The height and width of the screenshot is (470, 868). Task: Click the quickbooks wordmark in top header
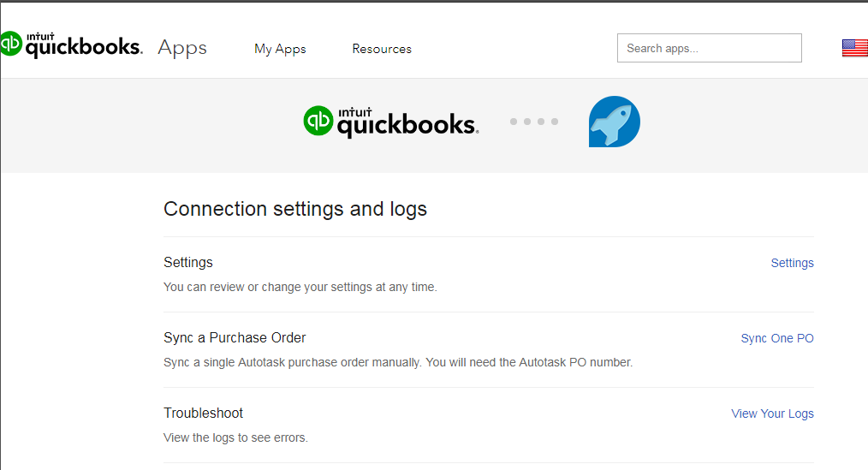tap(84, 45)
